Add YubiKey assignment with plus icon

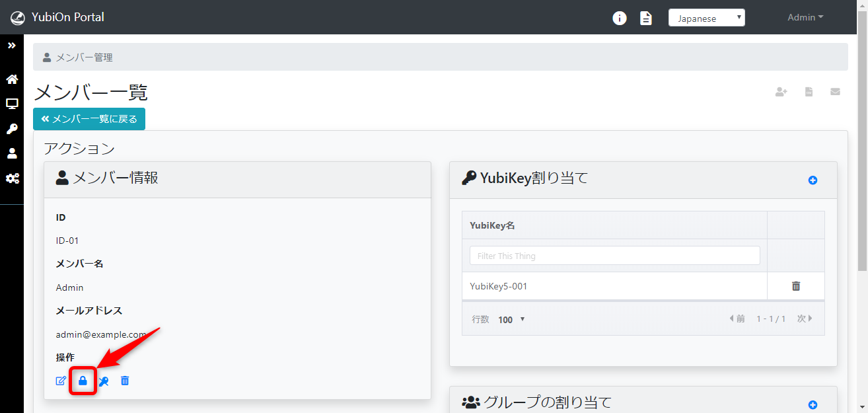[x=813, y=180]
